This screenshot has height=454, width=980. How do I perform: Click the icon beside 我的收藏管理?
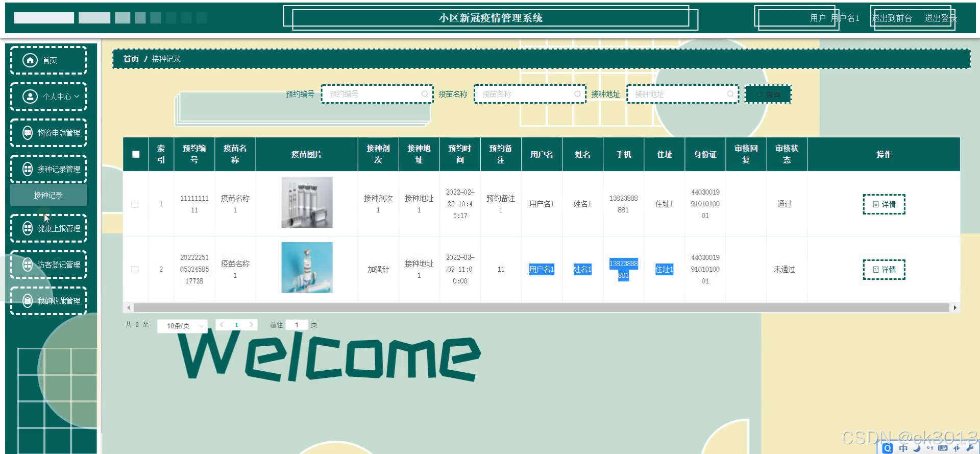(28, 301)
